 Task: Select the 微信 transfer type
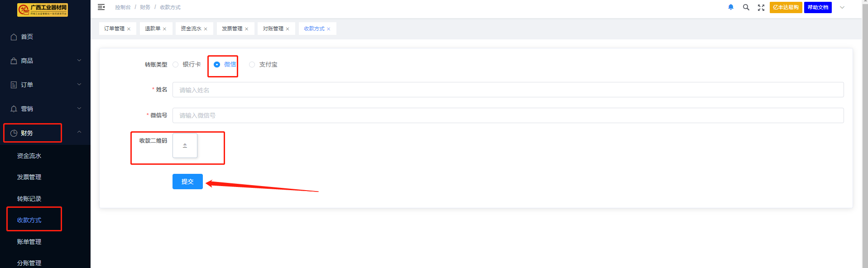pos(217,65)
